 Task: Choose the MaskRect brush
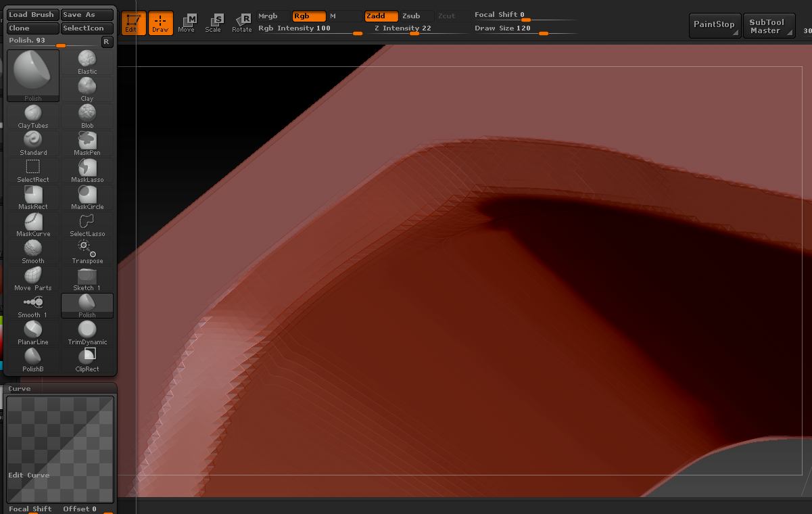click(33, 197)
